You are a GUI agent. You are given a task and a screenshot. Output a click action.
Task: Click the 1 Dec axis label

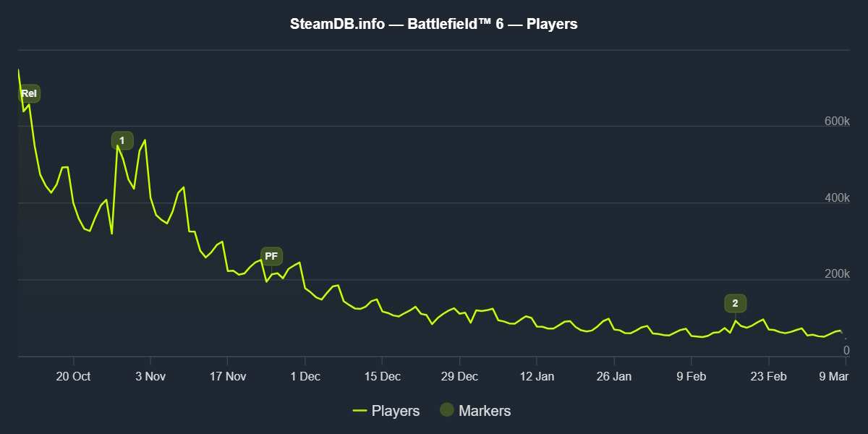pyautogui.click(x=305, y=376)
